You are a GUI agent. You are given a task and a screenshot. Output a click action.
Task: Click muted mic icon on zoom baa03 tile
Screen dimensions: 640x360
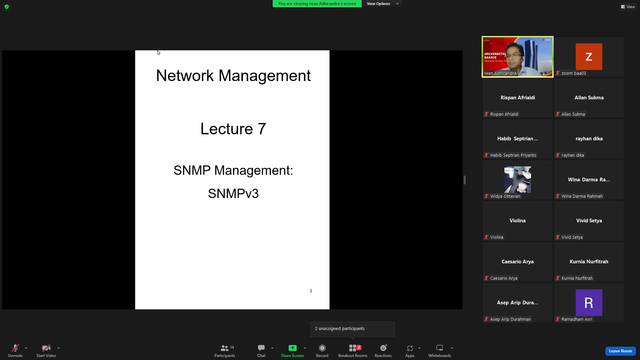(x=558, y=73)
